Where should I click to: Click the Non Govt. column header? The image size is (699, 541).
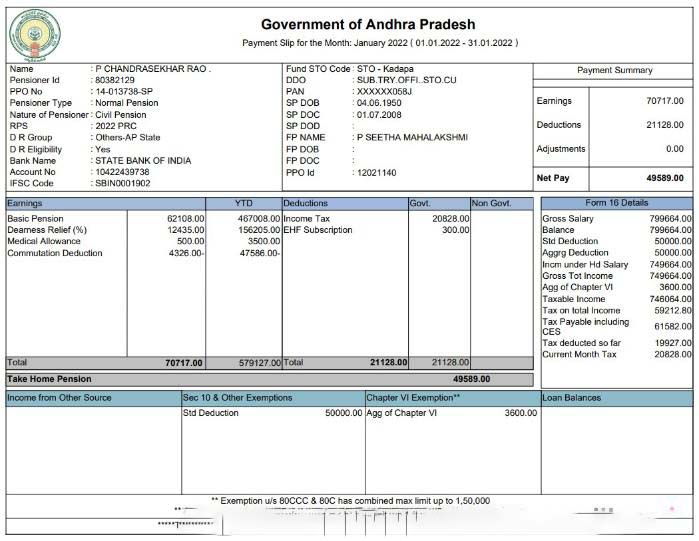[x=491, y=203]
